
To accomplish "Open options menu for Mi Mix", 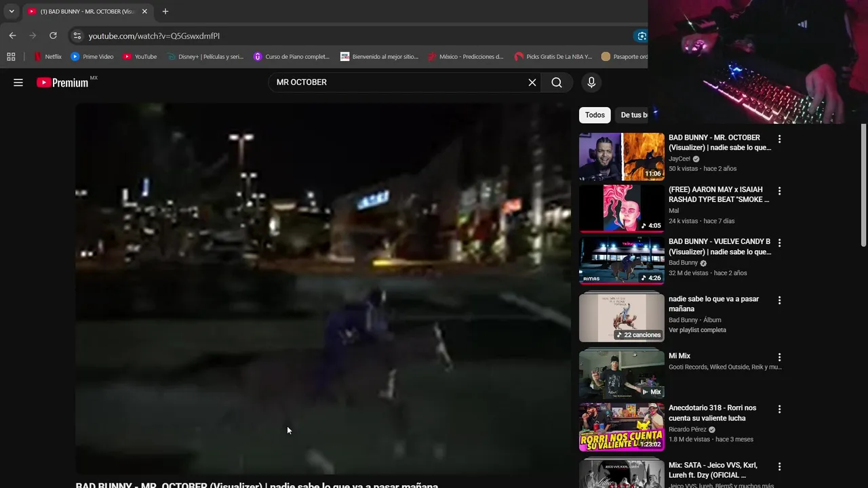I will pos(779,357).
